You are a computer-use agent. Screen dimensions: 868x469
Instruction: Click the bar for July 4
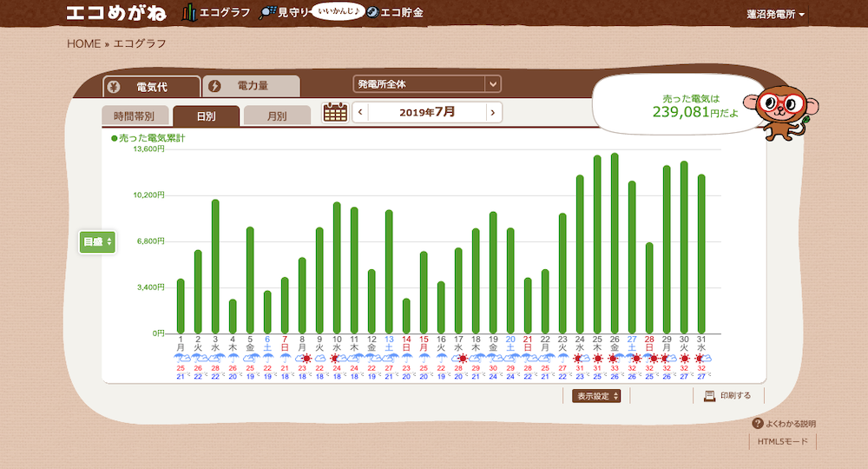click(233, 316)
